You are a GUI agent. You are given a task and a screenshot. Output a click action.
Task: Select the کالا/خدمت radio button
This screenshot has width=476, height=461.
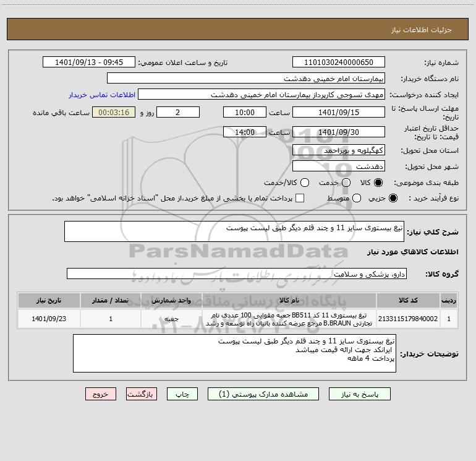click(305, 183)
